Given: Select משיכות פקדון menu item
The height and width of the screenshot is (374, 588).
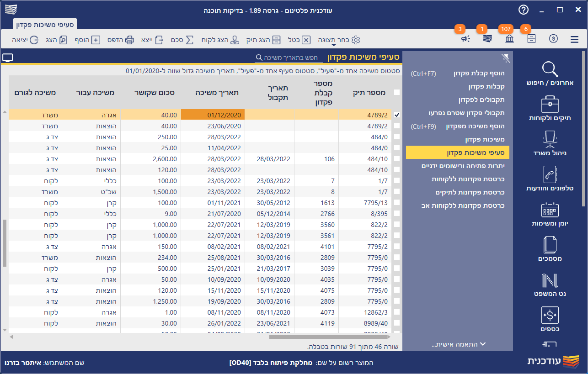Looking at the screenshot, I should click(458, 139).
